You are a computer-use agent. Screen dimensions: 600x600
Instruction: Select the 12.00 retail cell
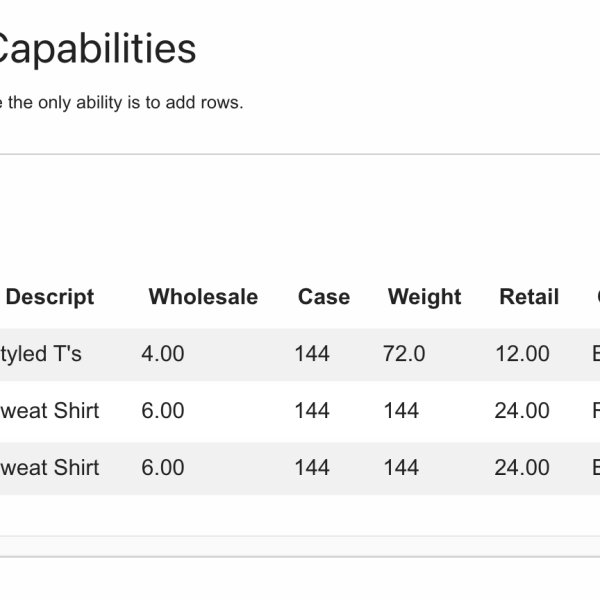tap(522, 353)
